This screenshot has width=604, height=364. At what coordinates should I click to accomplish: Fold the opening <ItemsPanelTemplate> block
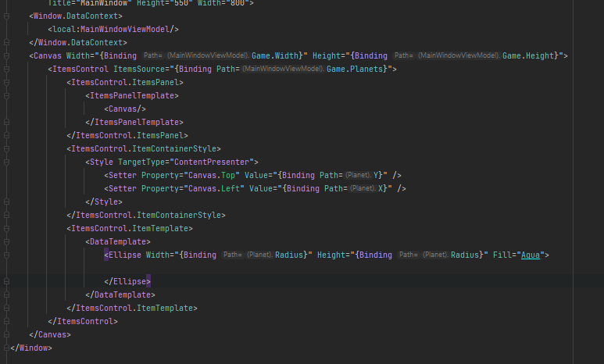(x=6, y=96)
